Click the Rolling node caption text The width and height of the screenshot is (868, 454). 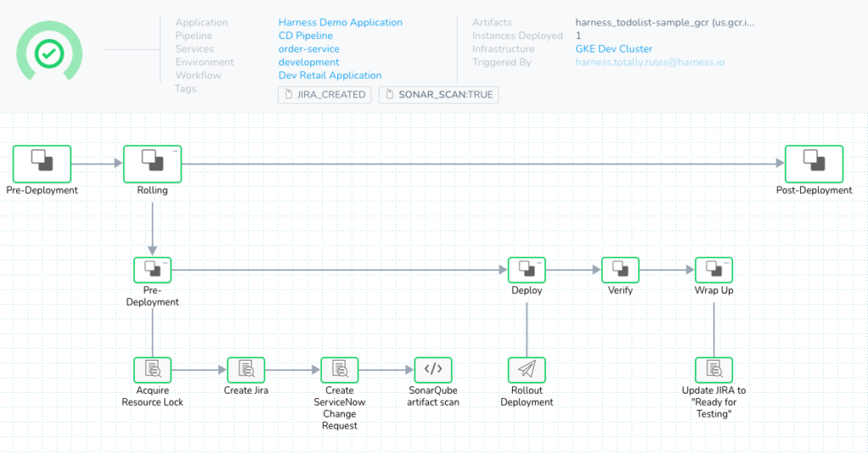153,191
